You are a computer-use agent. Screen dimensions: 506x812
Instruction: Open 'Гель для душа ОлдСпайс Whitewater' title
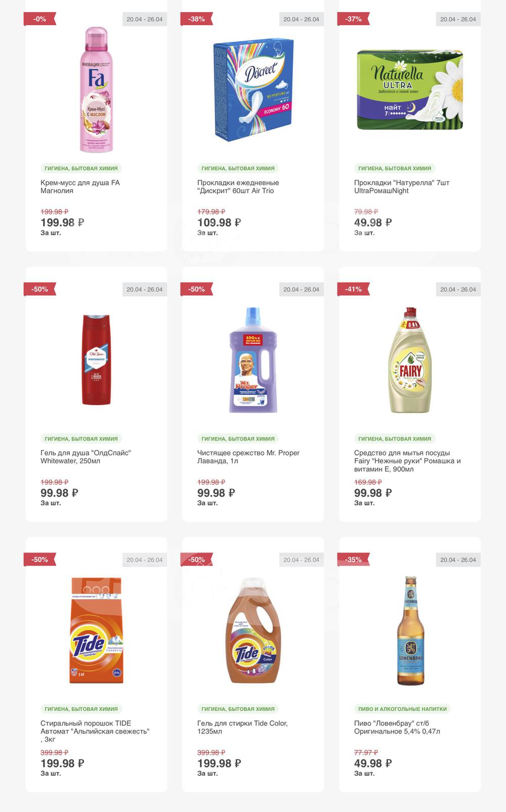tap(86, 457)
